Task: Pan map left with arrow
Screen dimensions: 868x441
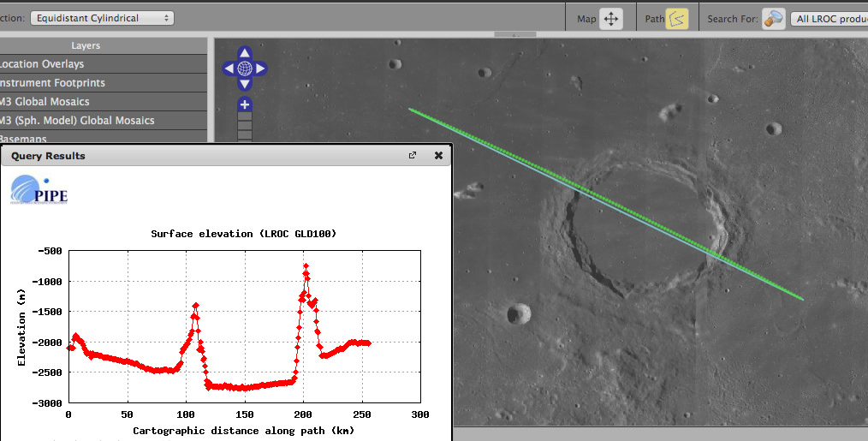Action: pyautogui.click(x=229, y=69)
